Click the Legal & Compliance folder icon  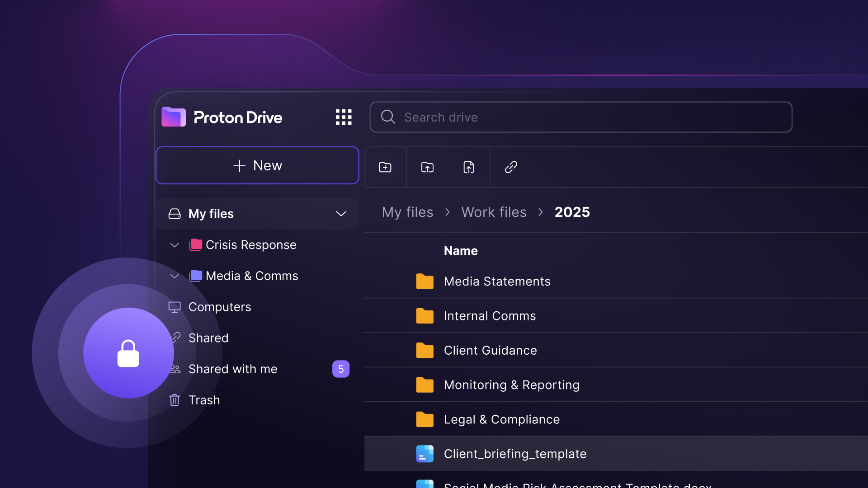pos(425,419)
